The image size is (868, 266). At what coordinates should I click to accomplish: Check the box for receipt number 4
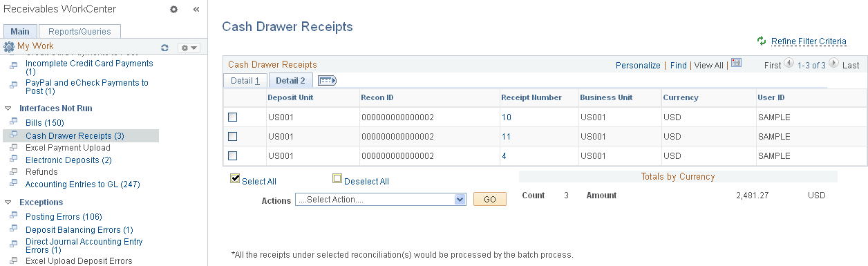(x=232, y=156)
